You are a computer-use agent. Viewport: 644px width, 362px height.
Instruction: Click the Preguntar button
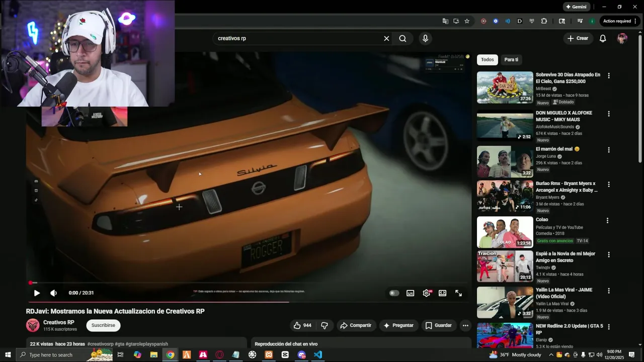(398, 325)
